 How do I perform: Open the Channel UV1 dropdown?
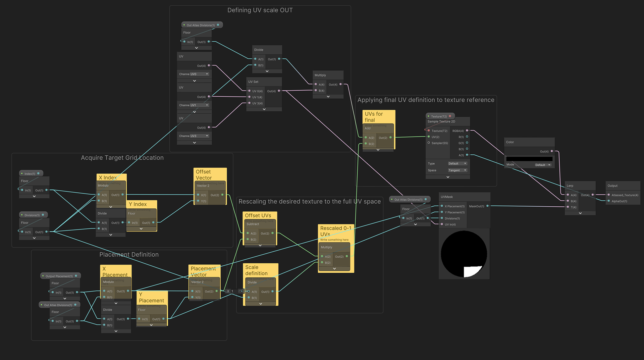point(200,105)
